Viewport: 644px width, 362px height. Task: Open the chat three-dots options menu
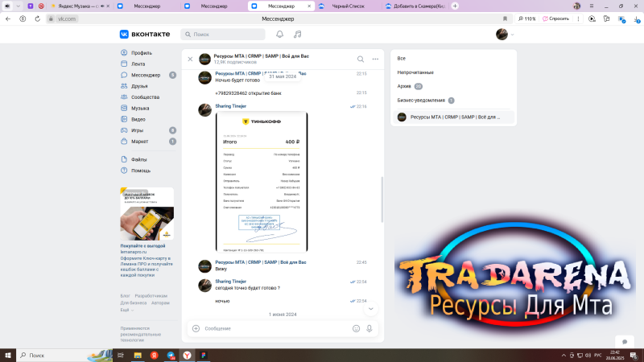tap(375, 59)
